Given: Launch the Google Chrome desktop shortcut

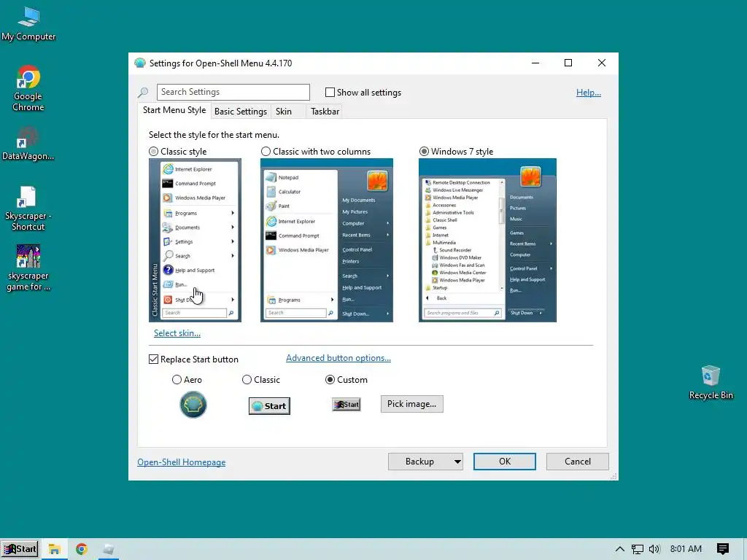Looking at the screenshot, I should tap(28, 88).
